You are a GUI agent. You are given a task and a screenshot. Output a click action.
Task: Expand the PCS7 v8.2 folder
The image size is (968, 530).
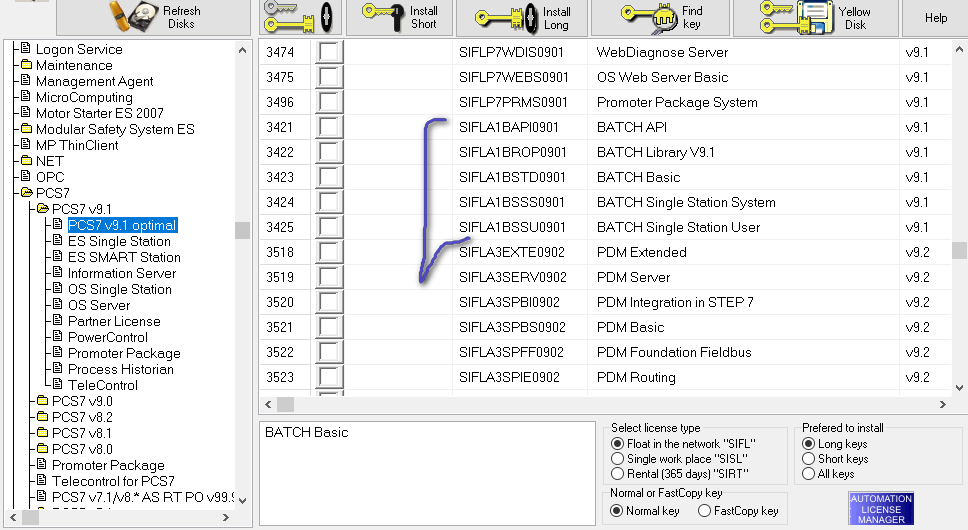pyautogui.click(x=82, y=417)
